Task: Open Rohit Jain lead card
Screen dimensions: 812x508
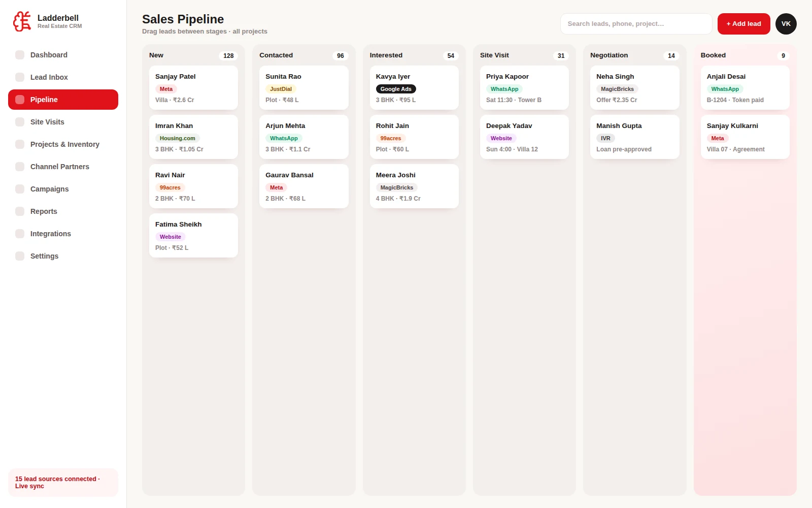Action: (x=414, y=137)
